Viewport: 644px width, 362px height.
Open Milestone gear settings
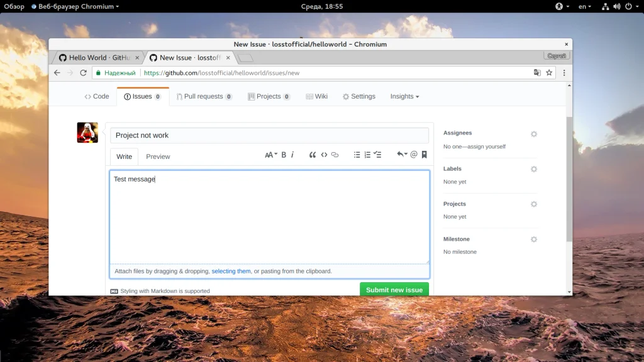pos(533,239)
